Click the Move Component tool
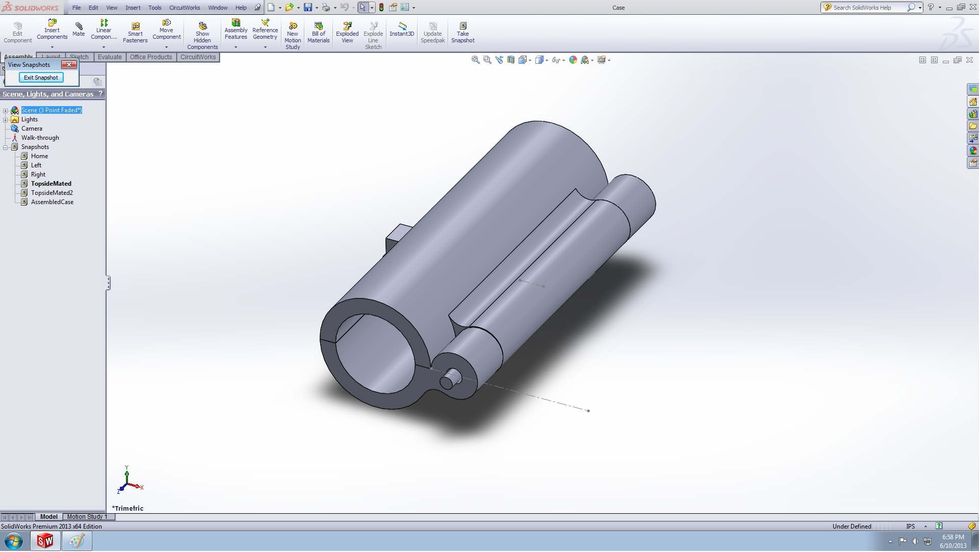980x552 pixels. [x=166, y=30]
